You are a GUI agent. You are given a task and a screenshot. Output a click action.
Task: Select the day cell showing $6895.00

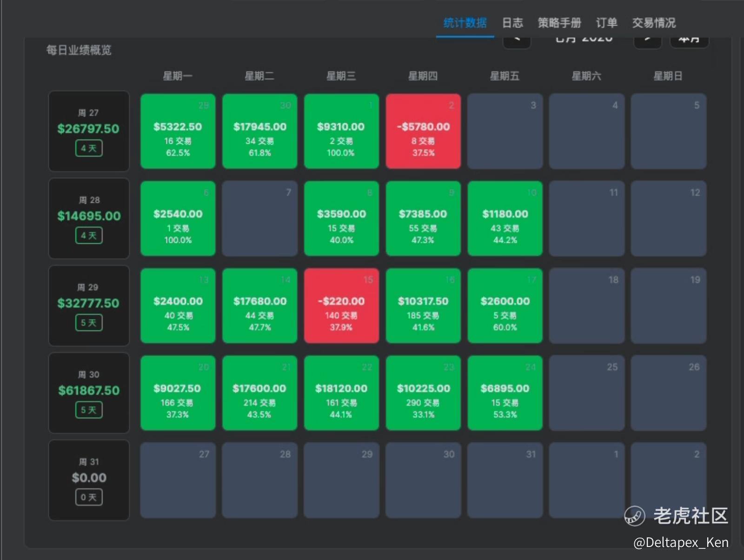point(505,393)
